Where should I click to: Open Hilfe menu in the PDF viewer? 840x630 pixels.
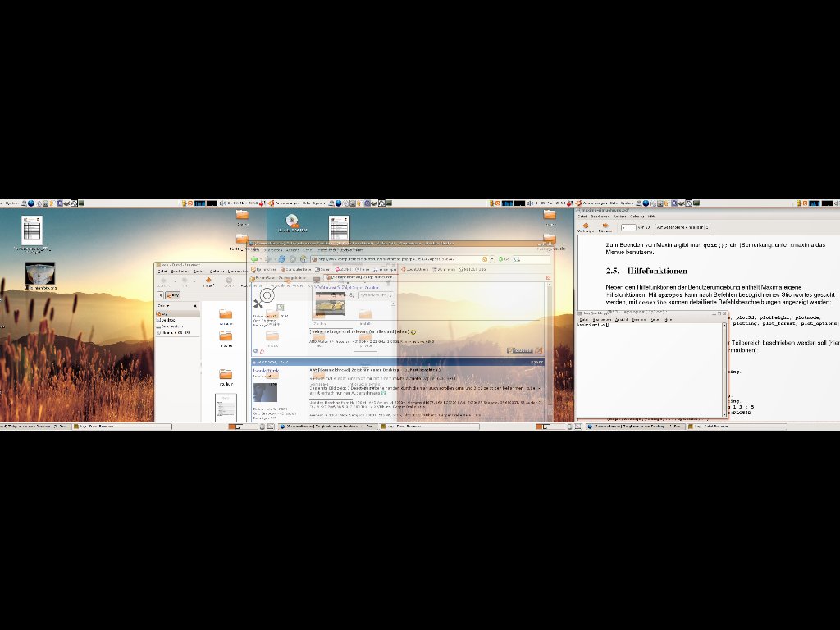pyautogui.click(x=651, y=217)
